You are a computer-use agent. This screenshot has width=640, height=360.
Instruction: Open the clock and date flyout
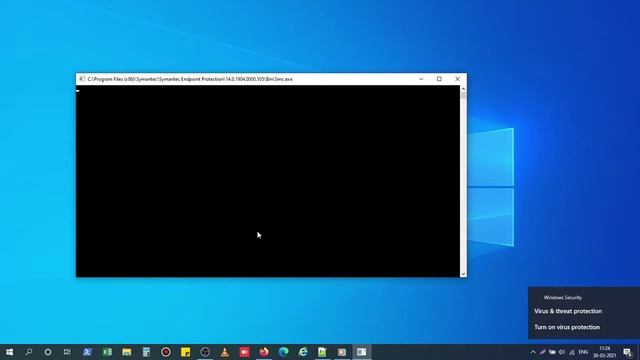pos(605,352)
